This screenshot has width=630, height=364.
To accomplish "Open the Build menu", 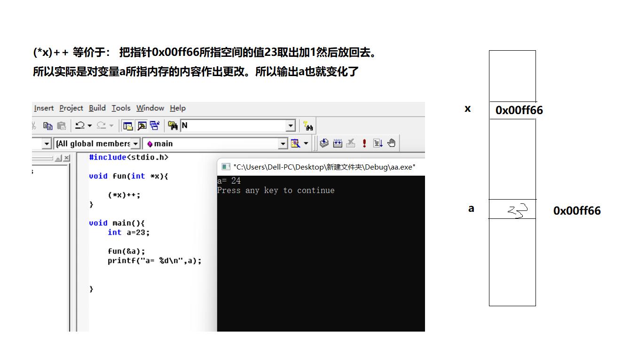I will click(x=97, y=108).
